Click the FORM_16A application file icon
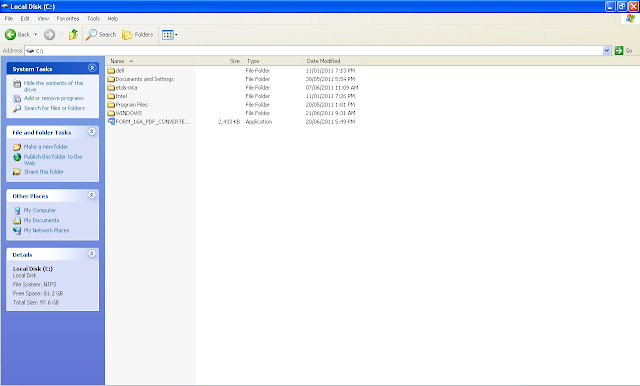The image size is (640, 386). (111, 121)
